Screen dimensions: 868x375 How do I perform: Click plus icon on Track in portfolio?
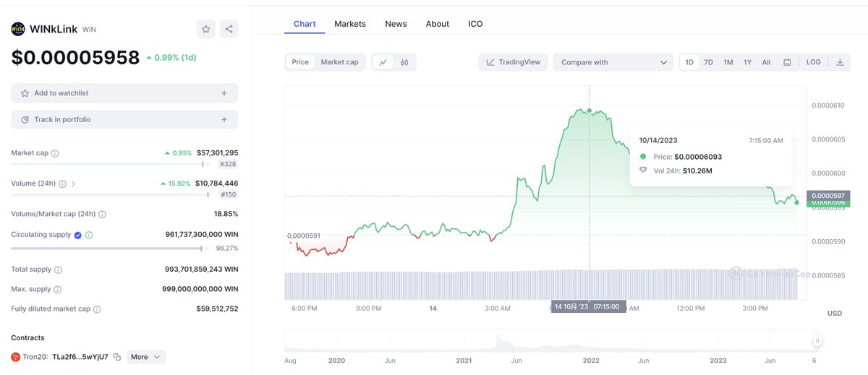224,119
